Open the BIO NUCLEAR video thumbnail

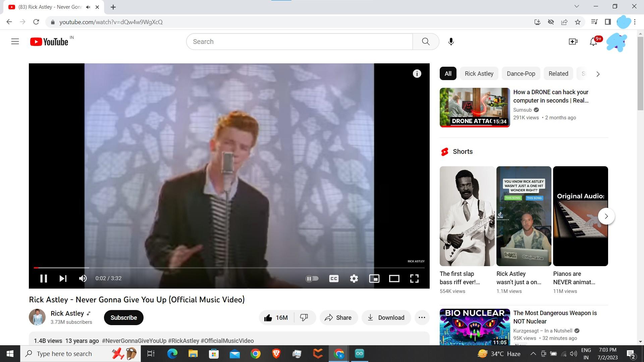point(475,327)
